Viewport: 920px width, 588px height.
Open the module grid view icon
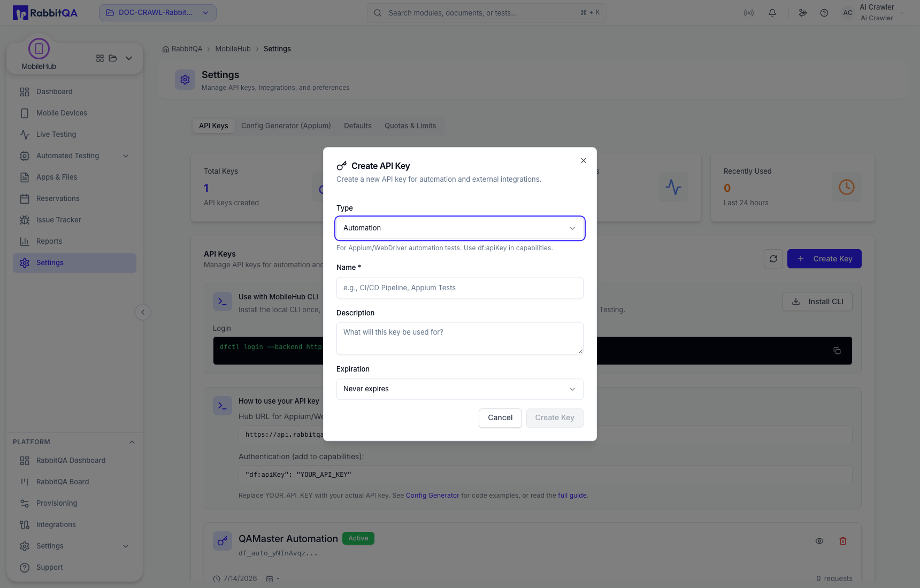click(100, 58)
